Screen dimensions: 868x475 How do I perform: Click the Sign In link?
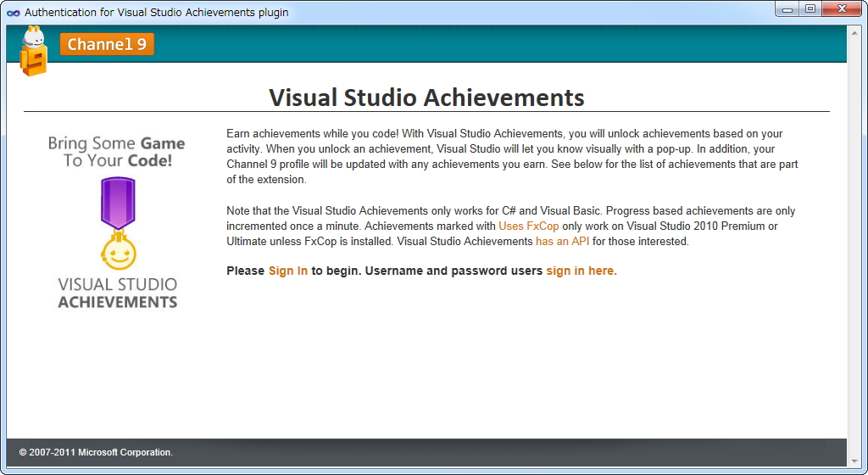(288, 271)
